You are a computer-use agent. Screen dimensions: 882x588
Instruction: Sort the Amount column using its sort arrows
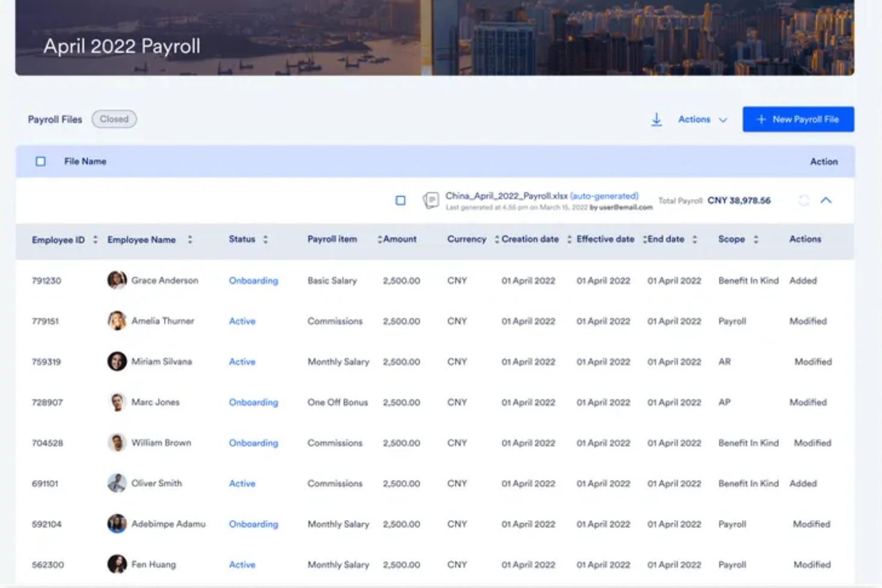pyautogui.click(x=379, y=239)
